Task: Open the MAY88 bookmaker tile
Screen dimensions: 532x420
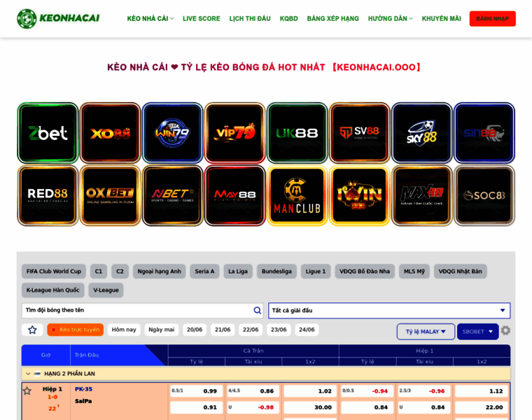Action: tap(234, 195)
